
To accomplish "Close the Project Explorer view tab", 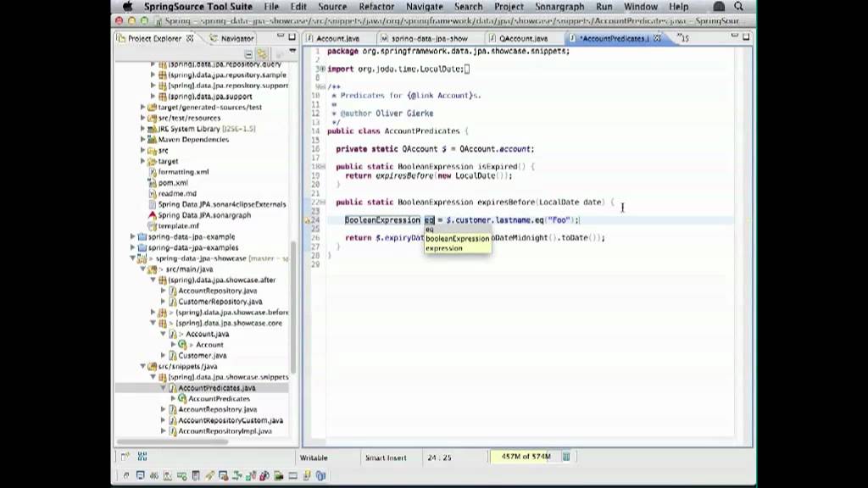I will point(190,38).
